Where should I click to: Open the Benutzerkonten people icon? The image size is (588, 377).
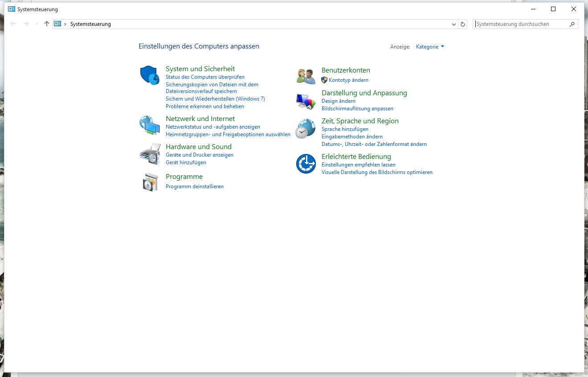coord(306,76)
